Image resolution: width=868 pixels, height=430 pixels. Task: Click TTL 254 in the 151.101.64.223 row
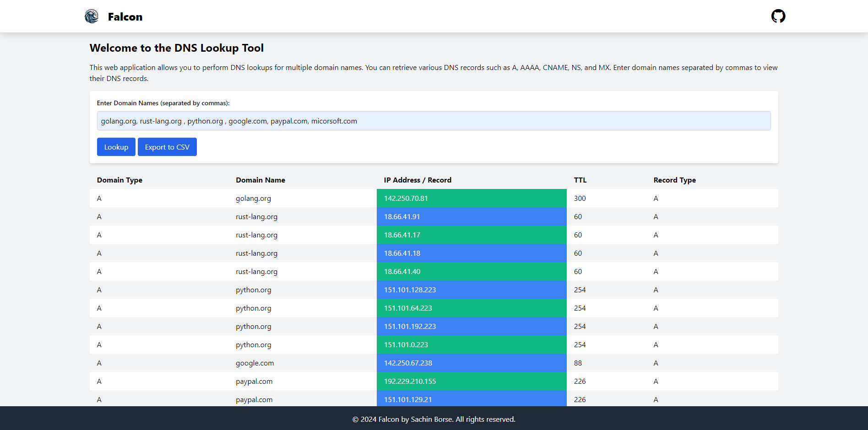coord(580,308)
